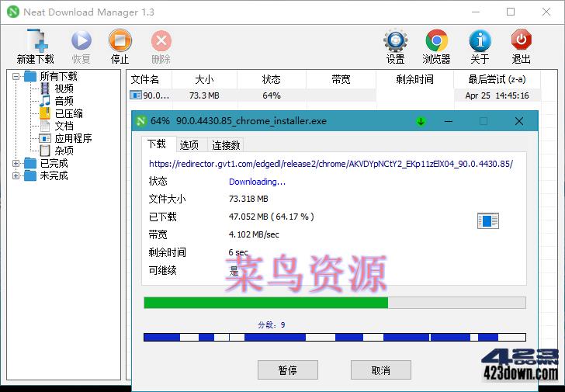Expand the 已完成 folder node

16,164
